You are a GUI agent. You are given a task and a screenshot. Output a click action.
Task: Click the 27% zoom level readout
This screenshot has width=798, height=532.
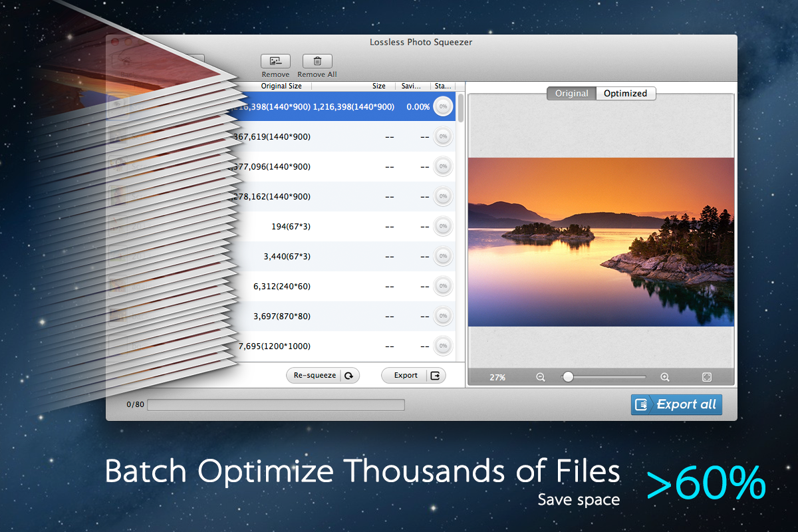[x=497, y=378]
